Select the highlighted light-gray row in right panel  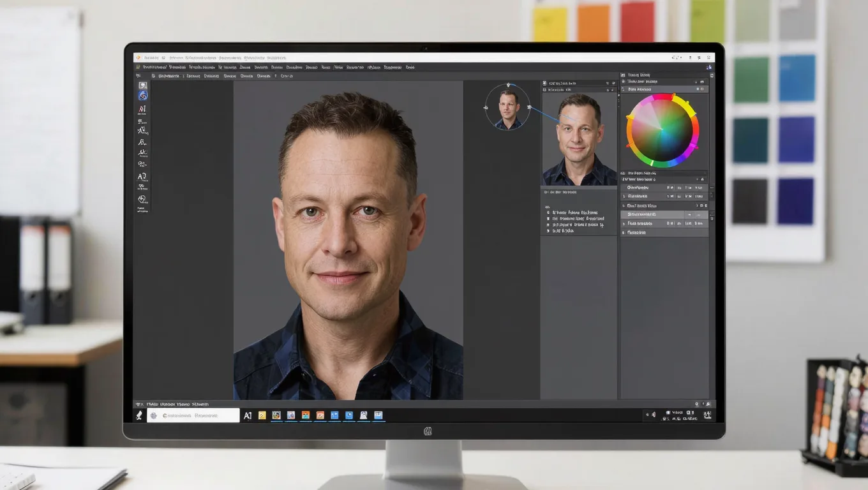coord(664,215)
